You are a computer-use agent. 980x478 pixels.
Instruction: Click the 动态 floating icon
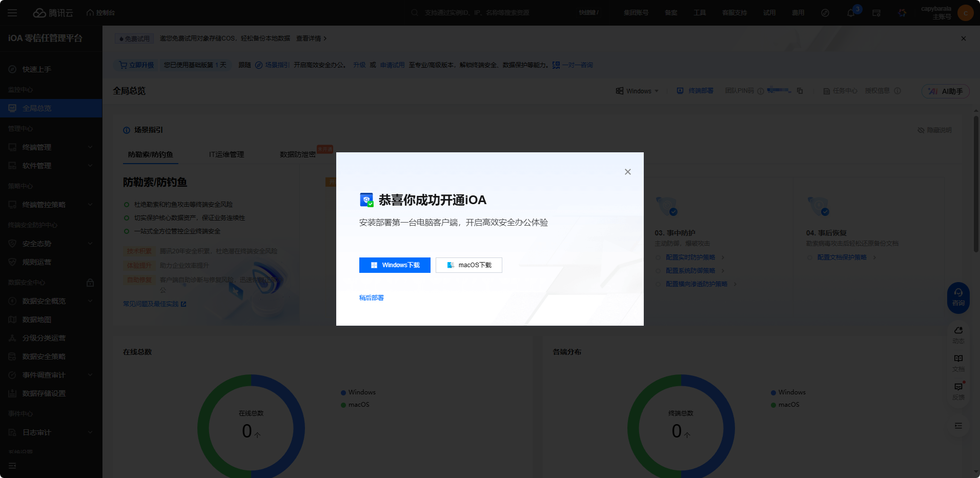[958, 335]
